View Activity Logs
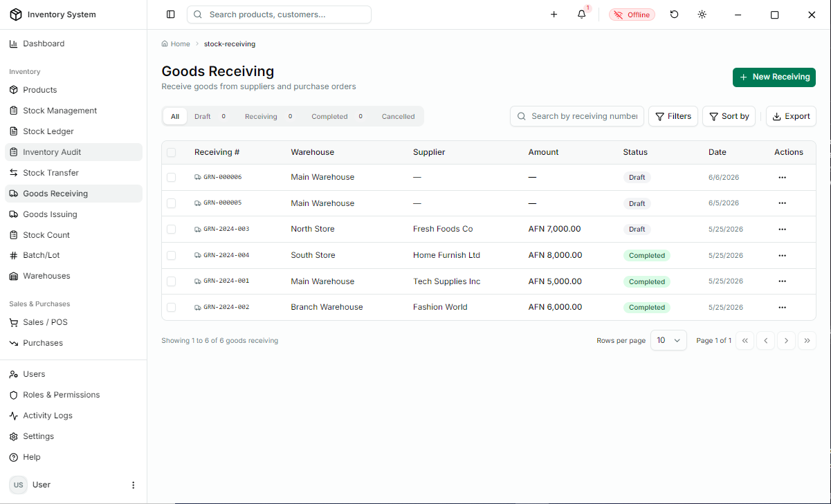The height and width of the screenshot is (504, 831). [x=73, y=416]
